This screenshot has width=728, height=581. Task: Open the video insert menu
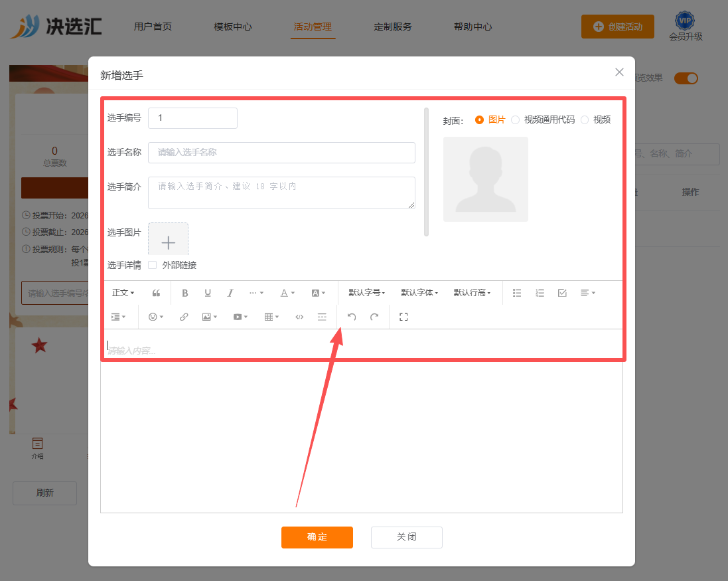pyautogui.click(x=240, y=317)
